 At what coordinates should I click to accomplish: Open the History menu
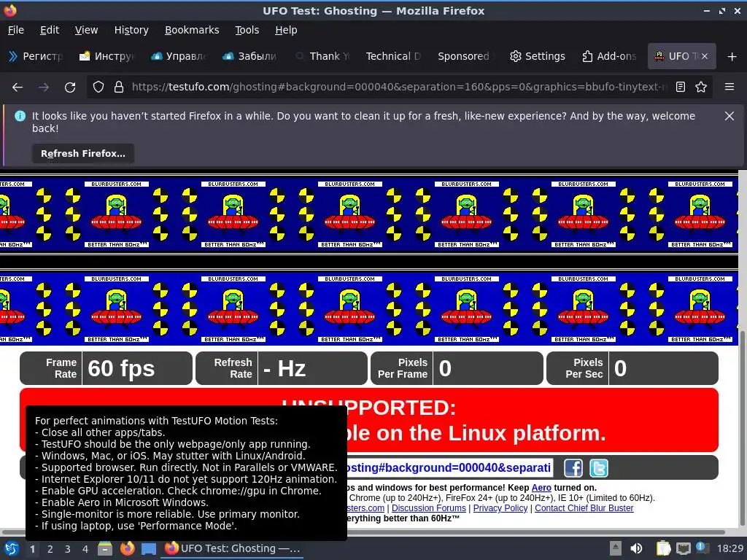[x=131, y=30]
